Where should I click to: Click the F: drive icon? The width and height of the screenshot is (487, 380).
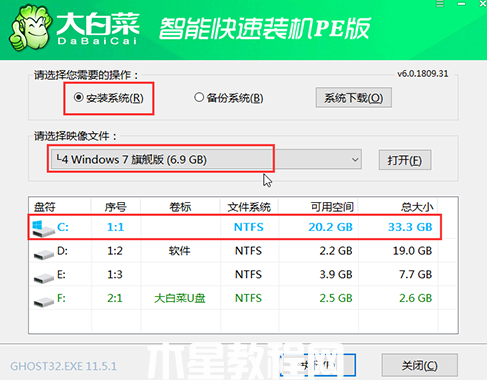44,301
